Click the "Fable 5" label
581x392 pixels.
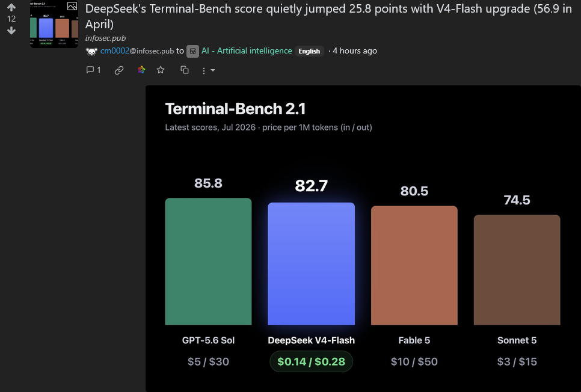[414, 340]
